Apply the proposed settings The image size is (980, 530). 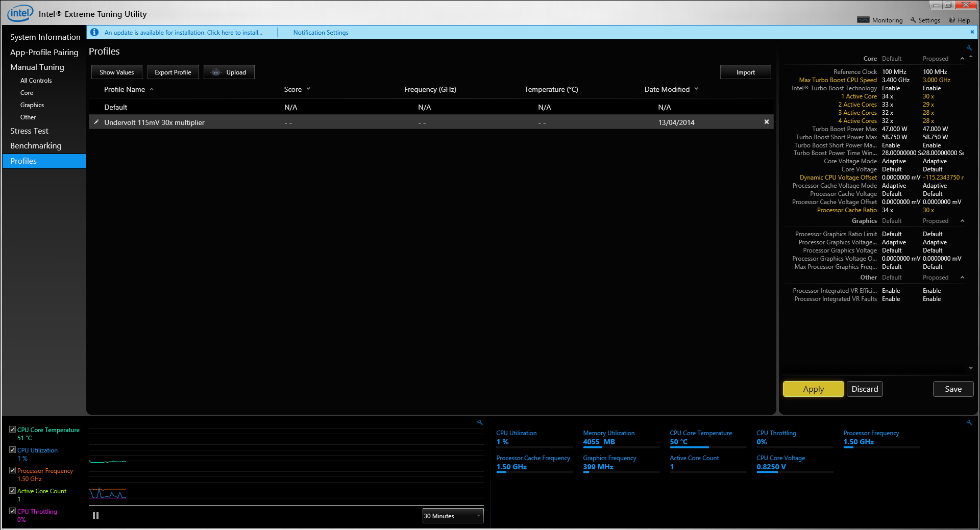(813, 389)
